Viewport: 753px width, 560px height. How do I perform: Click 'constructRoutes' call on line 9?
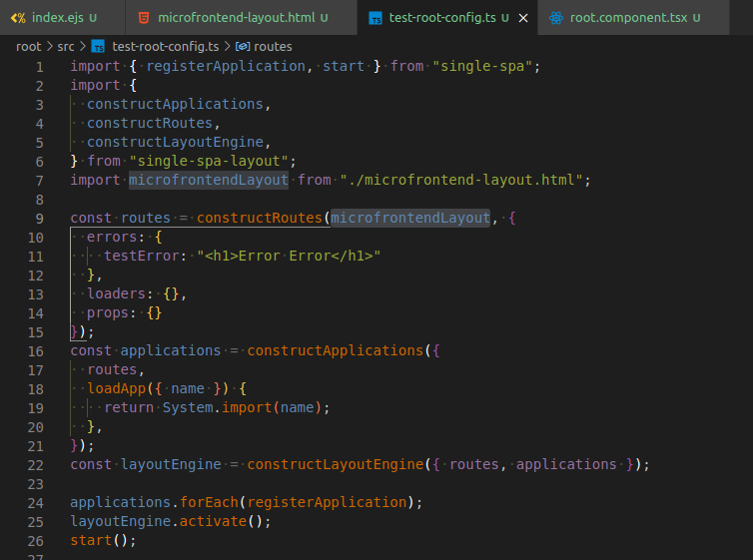tap(260, 218)
